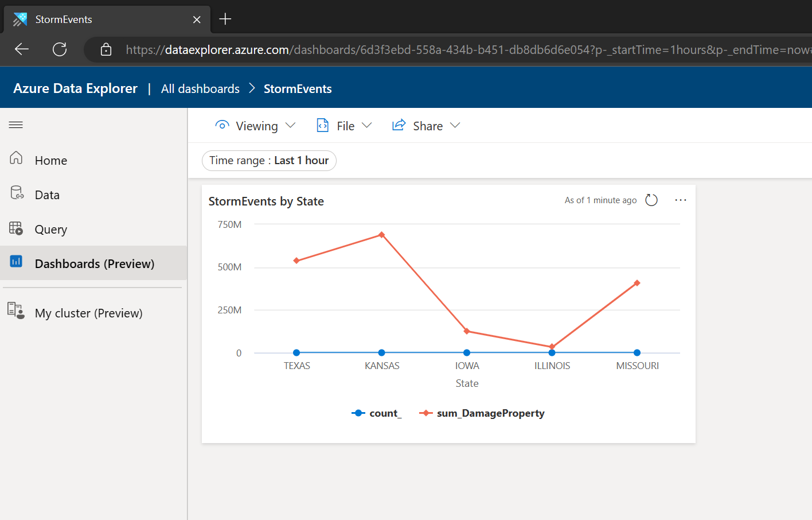
Task: Select Dashboards (Preview) in the sidebar
Action: [x=93, y=263]
